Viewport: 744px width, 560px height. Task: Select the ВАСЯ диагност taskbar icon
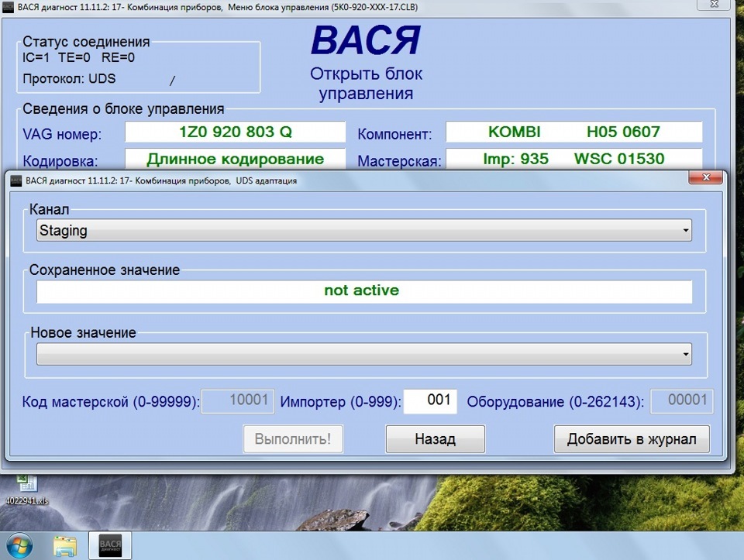pyautogui.click(x=110, y=546)
